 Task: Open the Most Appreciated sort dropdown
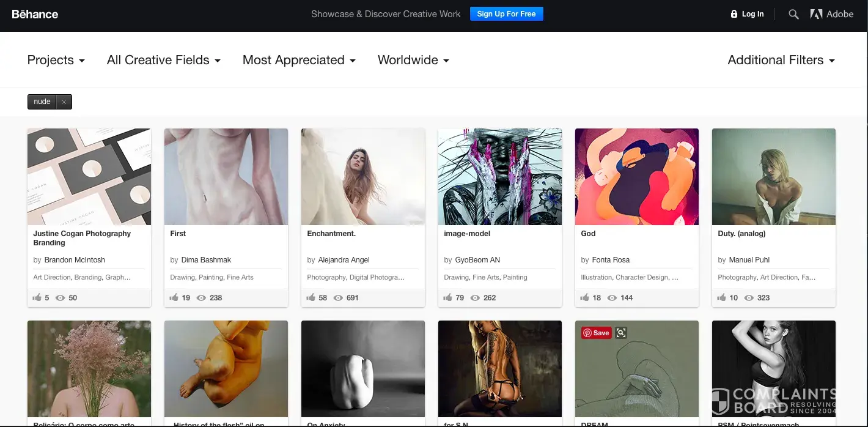[x=299, y=60]
